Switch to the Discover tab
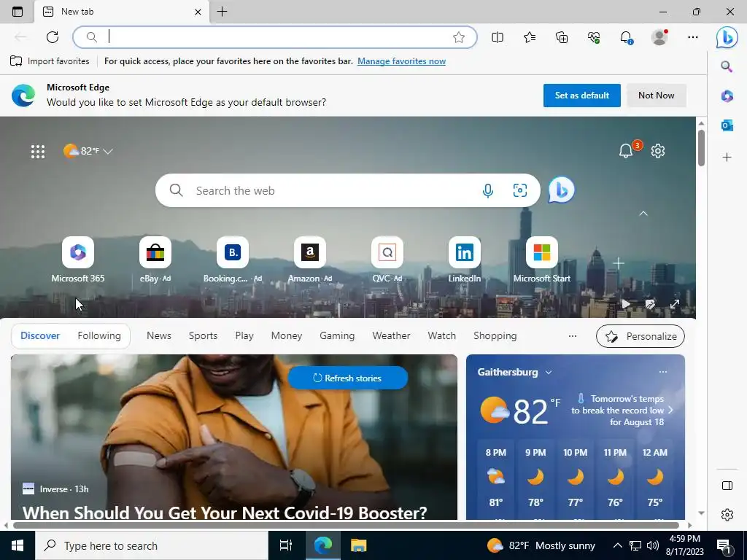 click(x=40, y=335)
